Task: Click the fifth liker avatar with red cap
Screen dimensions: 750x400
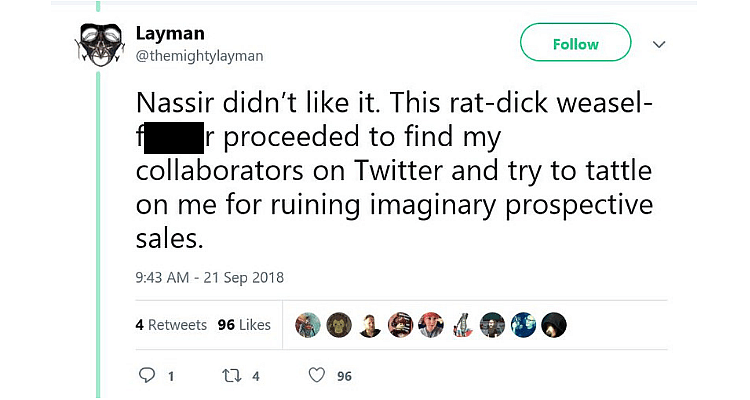Action: (432, 325)
